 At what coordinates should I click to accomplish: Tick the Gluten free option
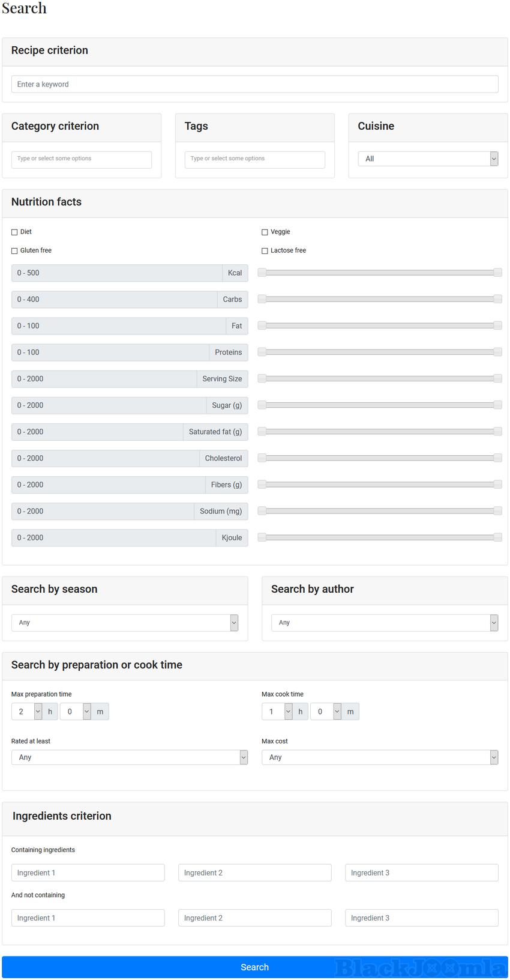[x=14, y=251]
